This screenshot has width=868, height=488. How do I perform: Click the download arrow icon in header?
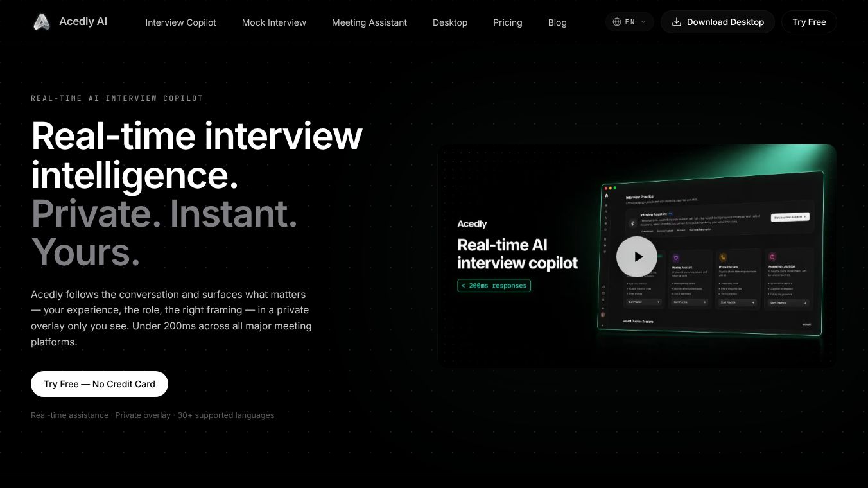click(676, 22)
